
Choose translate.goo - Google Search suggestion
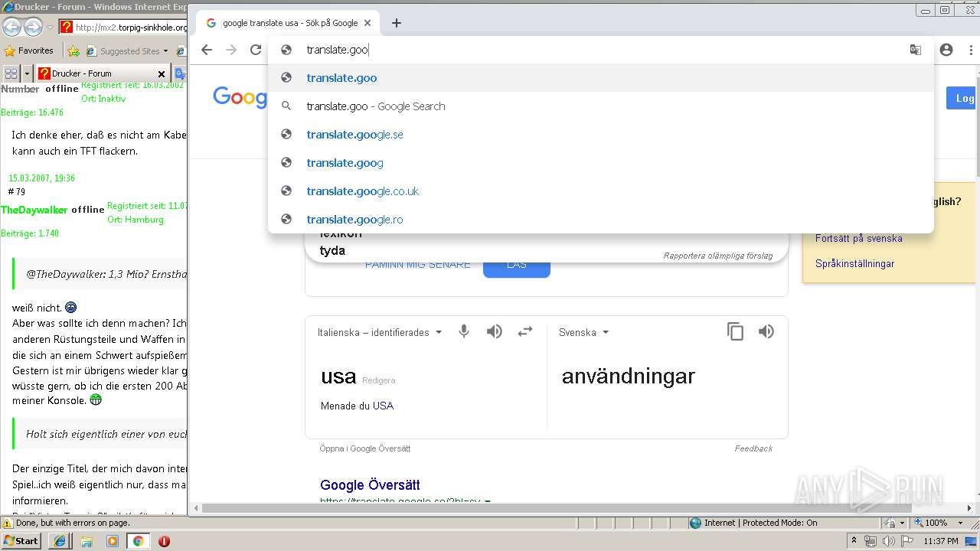[601, 106]
